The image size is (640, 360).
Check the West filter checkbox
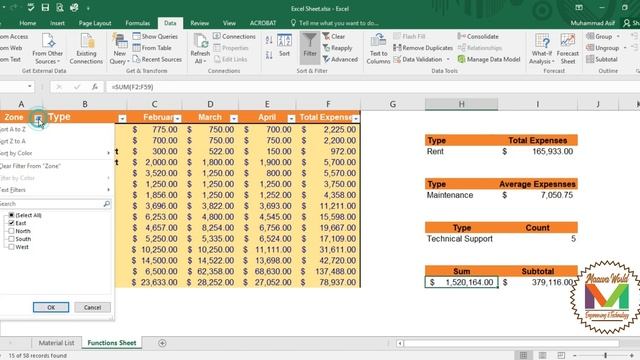11,247
